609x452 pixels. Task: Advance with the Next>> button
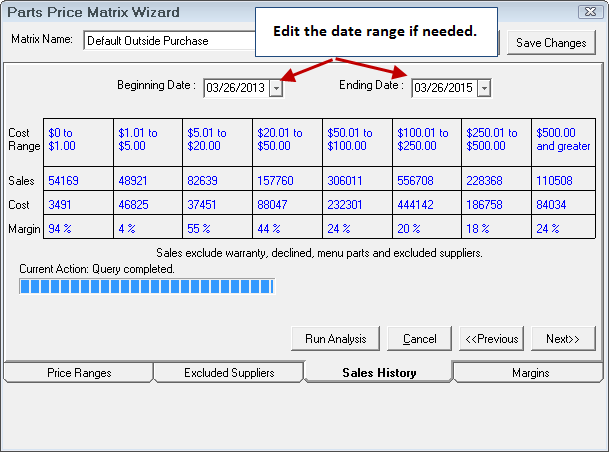(x=563, y=339)
